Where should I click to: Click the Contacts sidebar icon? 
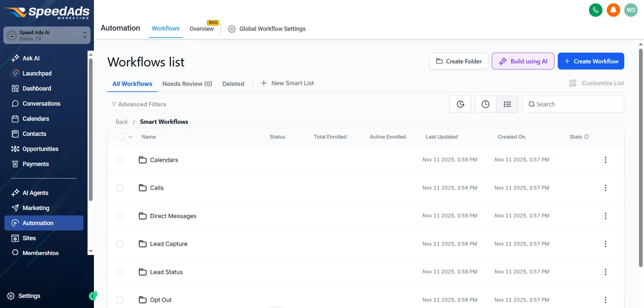point(15,134)
